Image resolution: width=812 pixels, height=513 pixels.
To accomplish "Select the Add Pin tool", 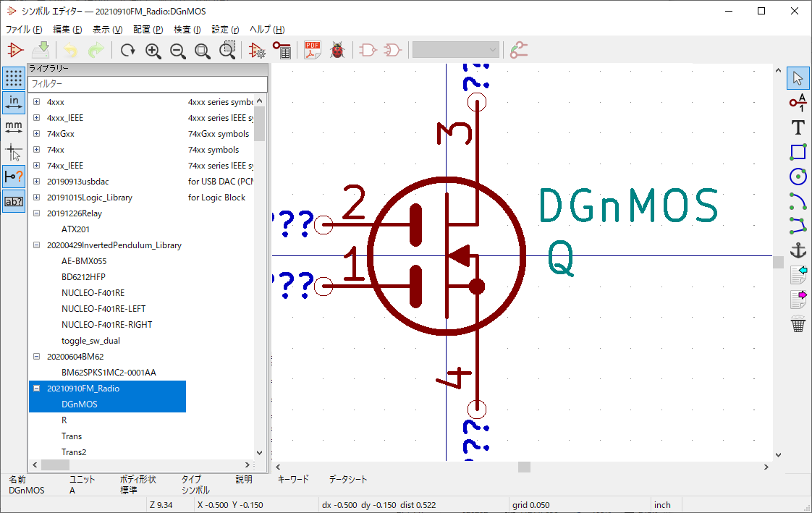I will click(798, 102).
